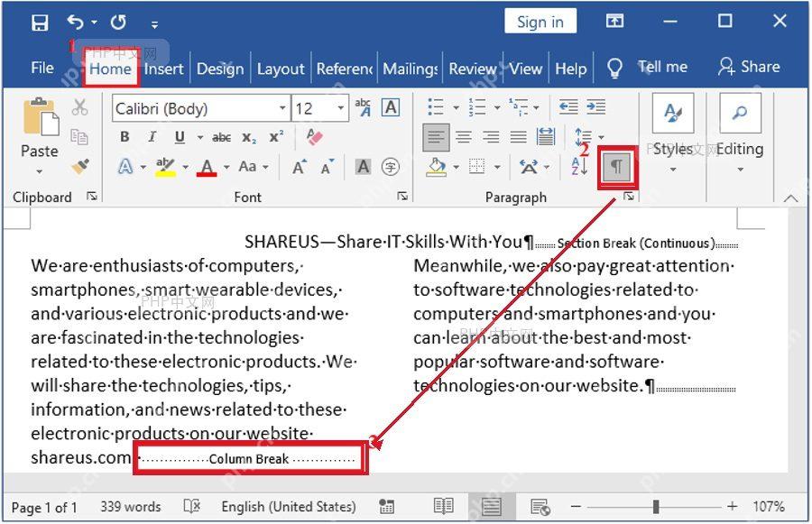Click the Redo/Repeat icon
The width and height of the screenshot is (812, 524).
coord(118,23)
